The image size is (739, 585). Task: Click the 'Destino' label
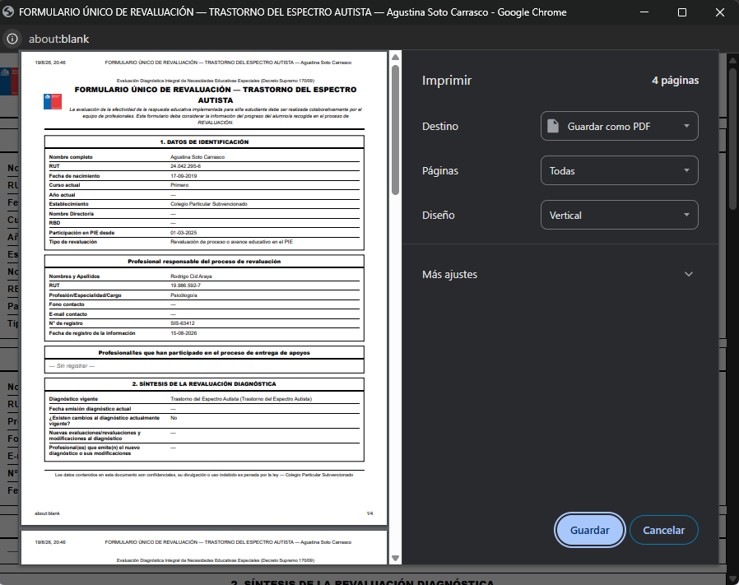tap(440, 126)
